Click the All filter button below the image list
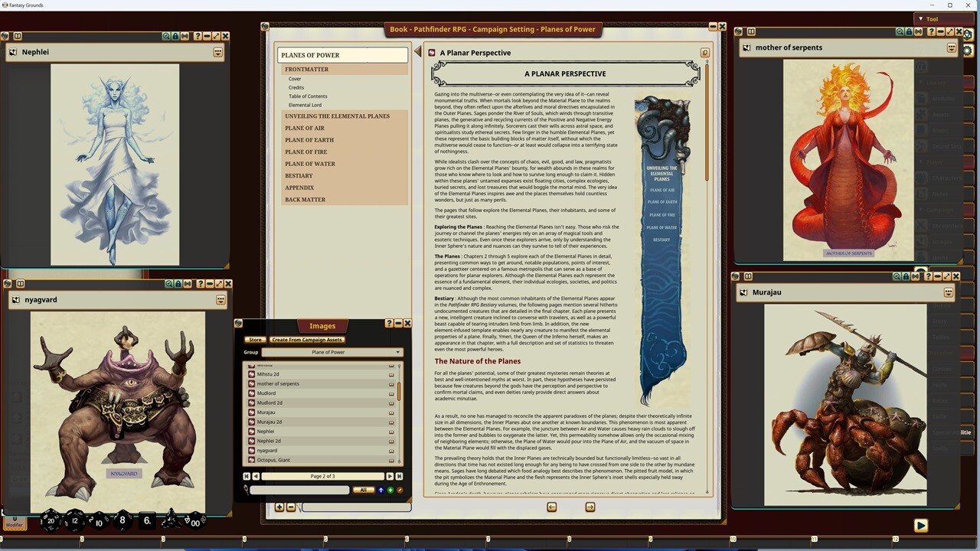This screenshot has width=980, height=551. [x=363, y=490]
